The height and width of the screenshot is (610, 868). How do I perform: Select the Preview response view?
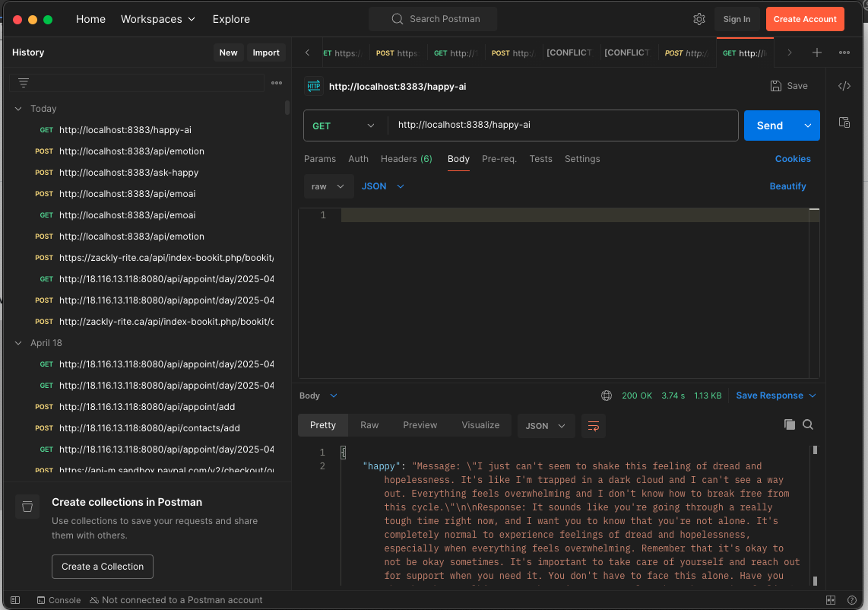click(x=420, y=425)
